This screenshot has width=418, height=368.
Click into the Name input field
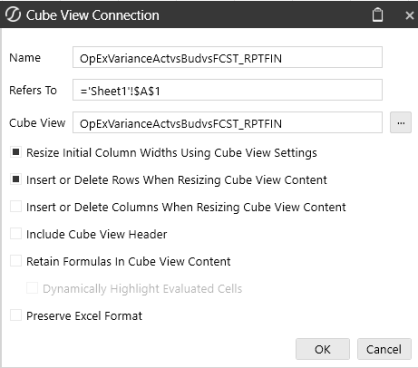[227, 57]
